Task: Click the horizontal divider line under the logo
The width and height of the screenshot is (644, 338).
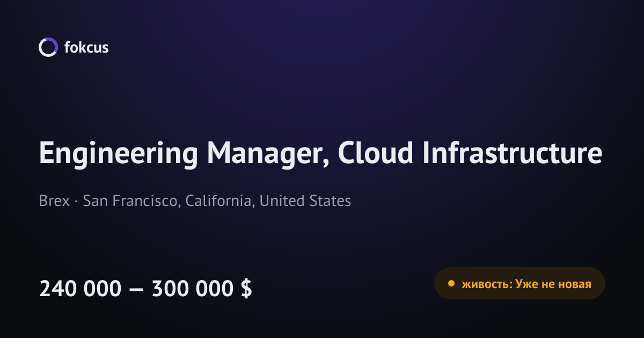Action: pyautogui.click(x=322, y=69)
